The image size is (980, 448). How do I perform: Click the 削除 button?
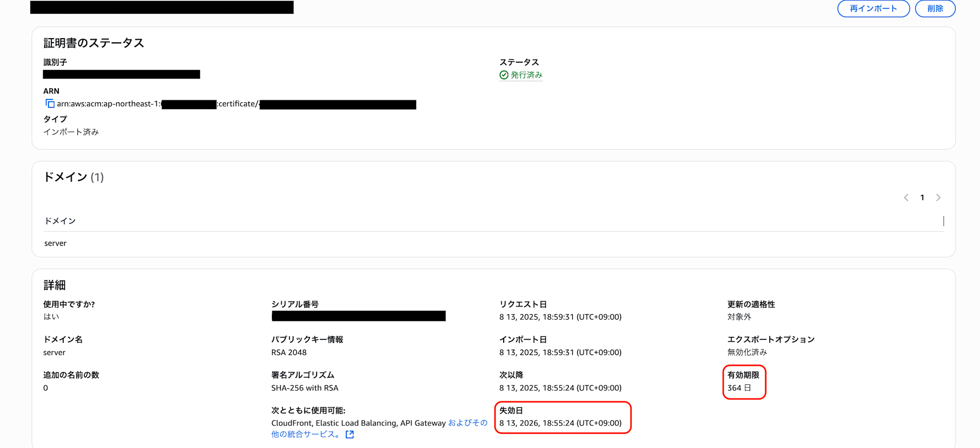[x=935, y=9]
